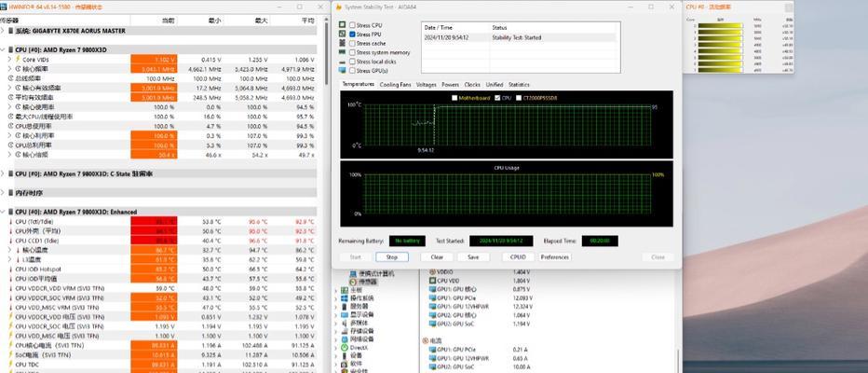Click the HWiNFO vertical scrollbar
Viewport: 868px width, 373px height.
coord(326,55)
